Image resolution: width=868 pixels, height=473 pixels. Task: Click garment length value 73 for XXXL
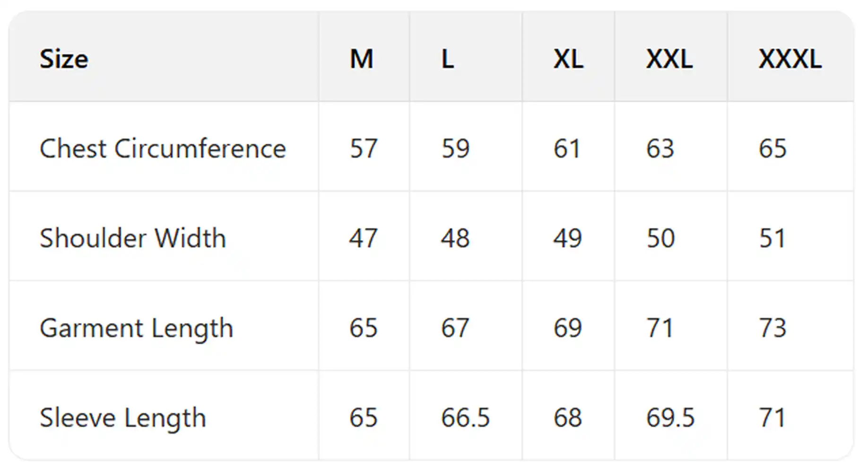(x=773, y=328)
